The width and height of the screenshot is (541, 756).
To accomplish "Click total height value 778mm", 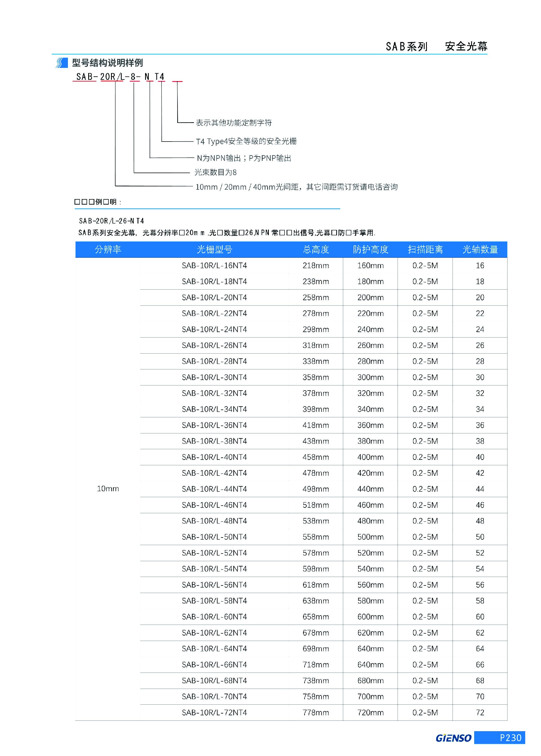I will [316, 712].
